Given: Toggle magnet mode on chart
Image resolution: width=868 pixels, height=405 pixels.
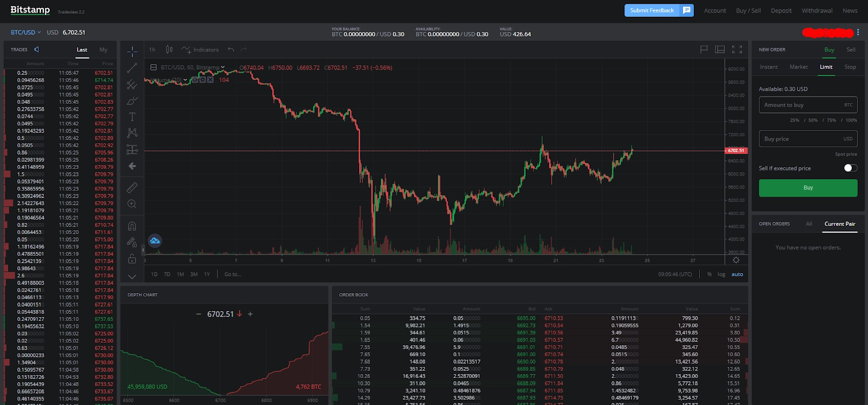Looking at the screenshot, I should 132,226.
